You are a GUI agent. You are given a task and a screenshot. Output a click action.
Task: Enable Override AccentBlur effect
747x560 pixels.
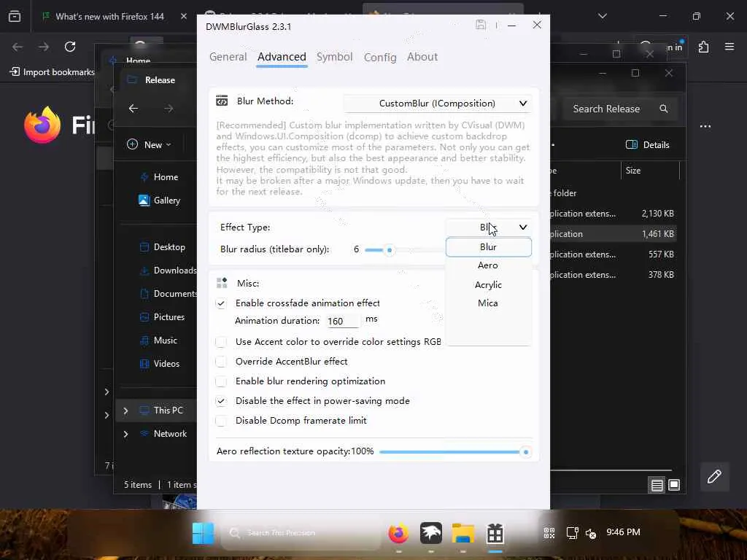click(221, 362)
